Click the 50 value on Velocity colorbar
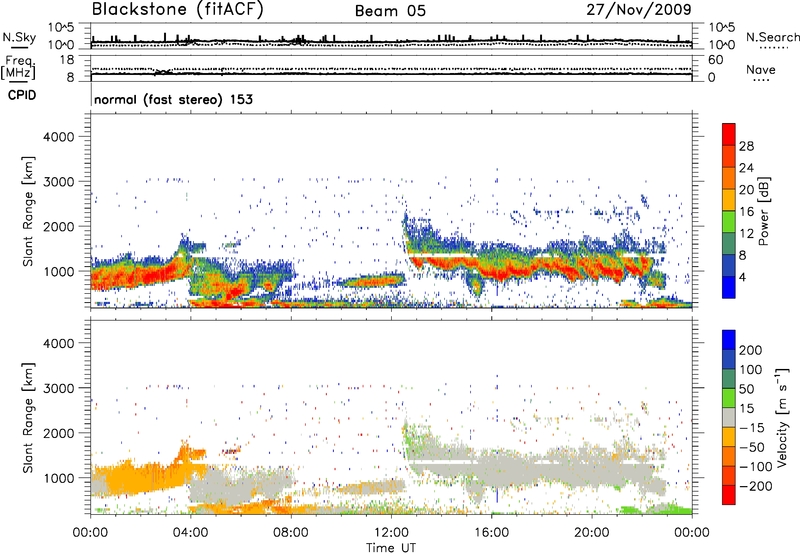Image resolution: width=800 pixels, height=554 pixels. tap(746, 389)
